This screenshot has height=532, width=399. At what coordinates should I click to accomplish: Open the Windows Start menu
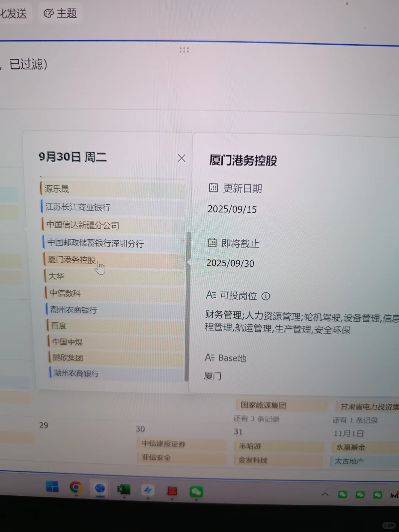pyautogui.click(x=52, y=487)
